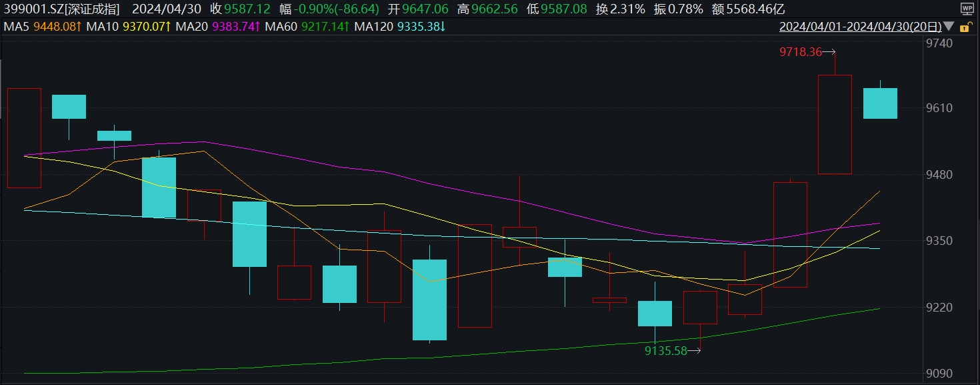Viewport: 980px width, 385px height.
Task: Click the MA120 indicator value 9335.38
Action: coord(421,27)
